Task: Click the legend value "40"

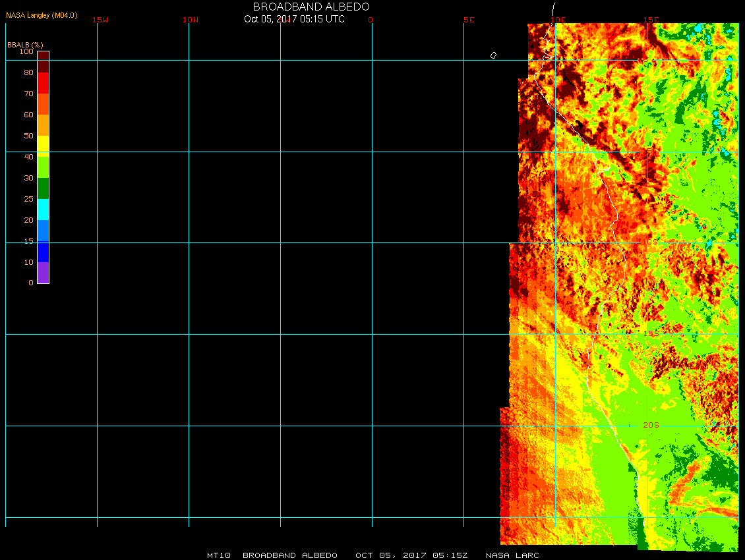Action: coord(29,157)
